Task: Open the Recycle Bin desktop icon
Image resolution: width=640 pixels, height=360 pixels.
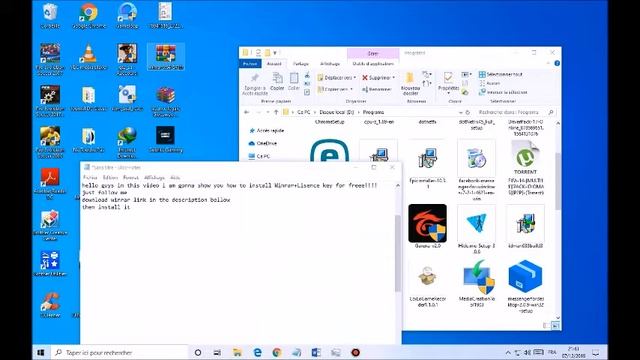Action: tap(50, 16)
